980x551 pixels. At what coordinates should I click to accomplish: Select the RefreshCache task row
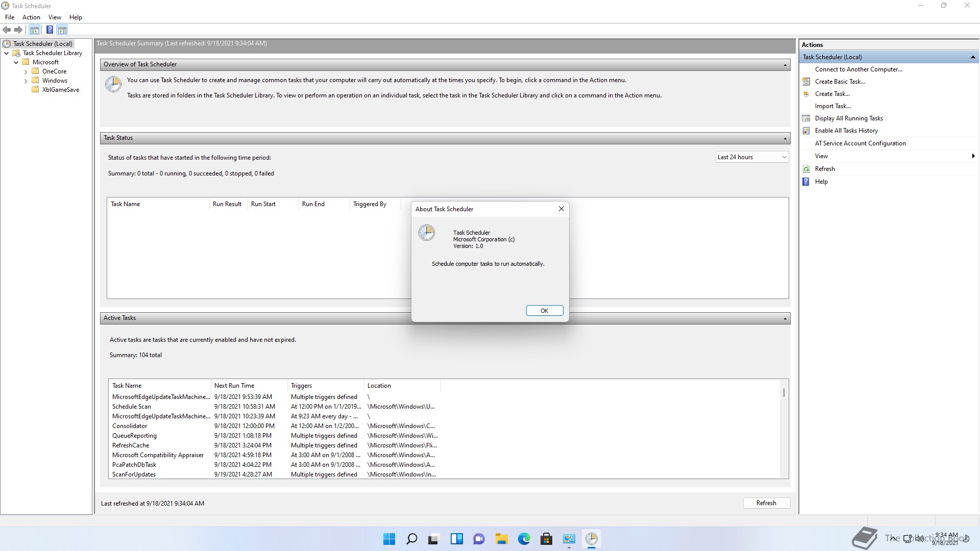pos(275,445)
